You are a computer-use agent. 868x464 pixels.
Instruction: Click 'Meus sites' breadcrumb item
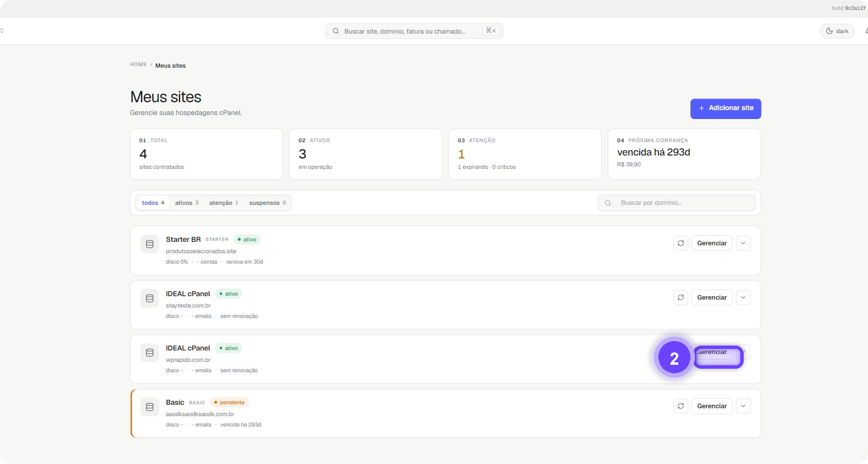171,66
